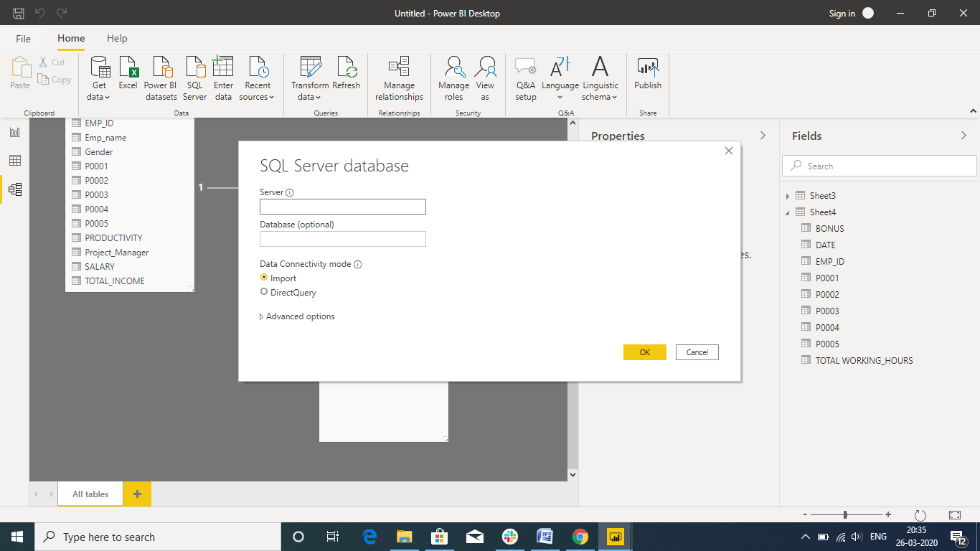Redo the last action
This screenshot has height=551, width=980.
click(62, 13)
